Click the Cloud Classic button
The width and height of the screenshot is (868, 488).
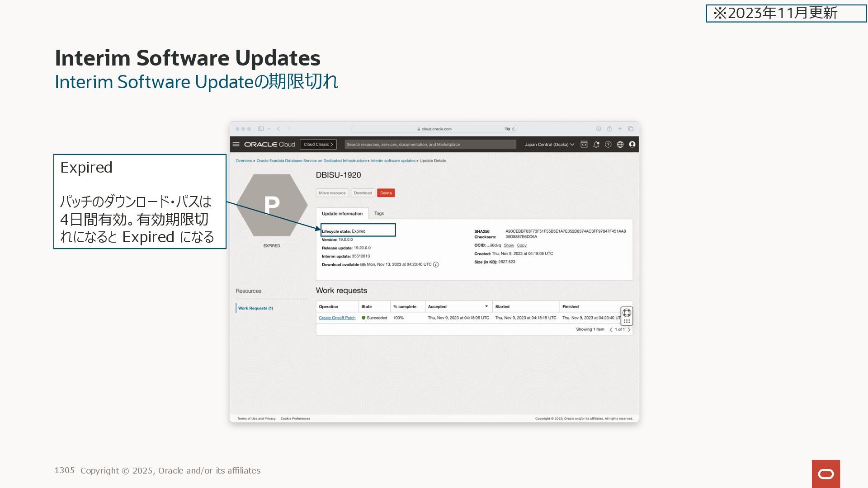(318, 145)
